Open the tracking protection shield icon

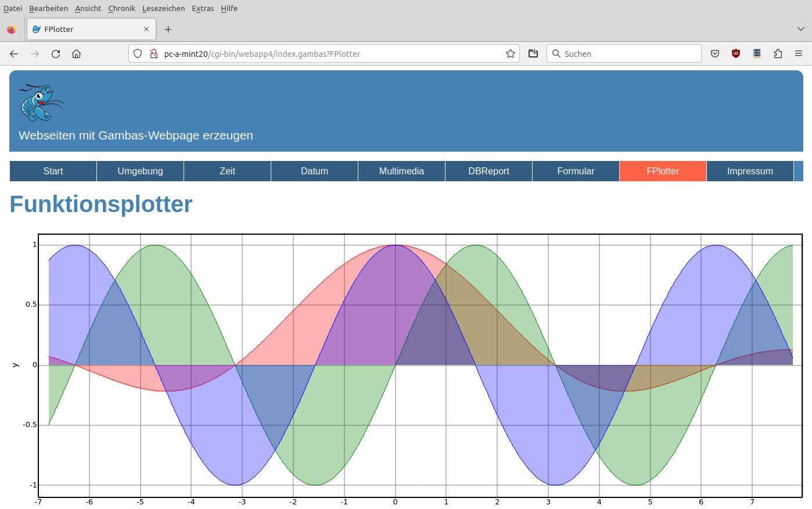click(x=138, y=53)
